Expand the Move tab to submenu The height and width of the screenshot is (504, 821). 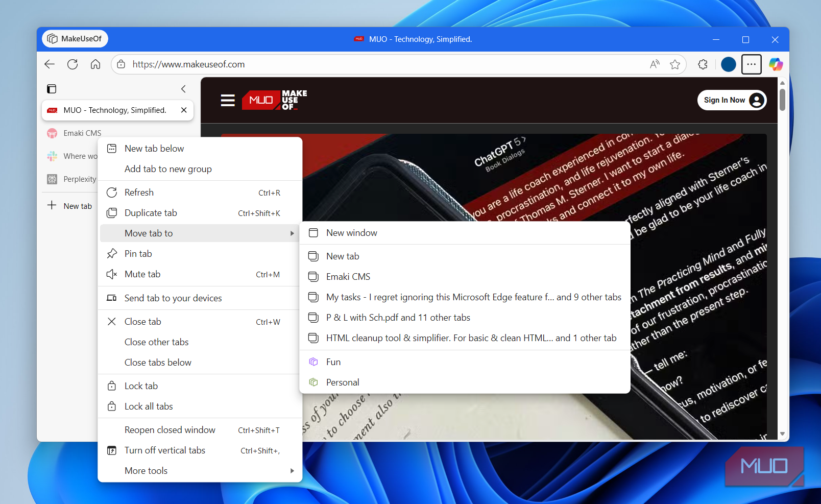tap(200, 233)
